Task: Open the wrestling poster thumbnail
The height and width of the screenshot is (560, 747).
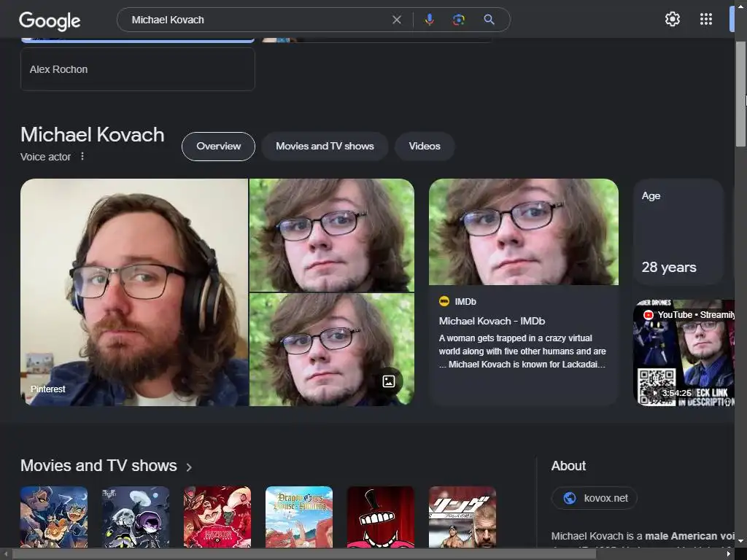Action: (x=462, y=517)
